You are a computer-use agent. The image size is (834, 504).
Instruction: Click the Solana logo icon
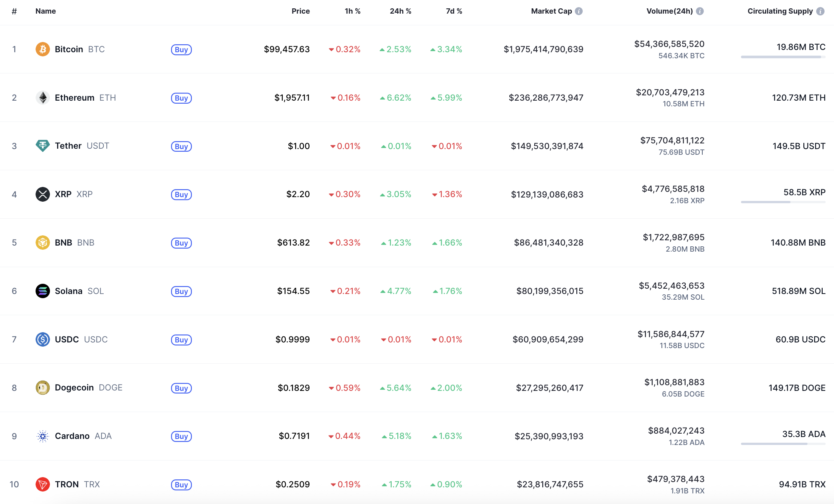pos(42,291)
